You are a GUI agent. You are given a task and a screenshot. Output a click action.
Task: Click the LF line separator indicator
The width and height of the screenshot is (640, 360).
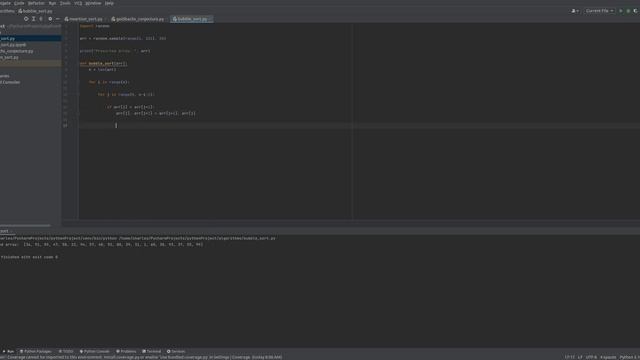click(580, 357)
